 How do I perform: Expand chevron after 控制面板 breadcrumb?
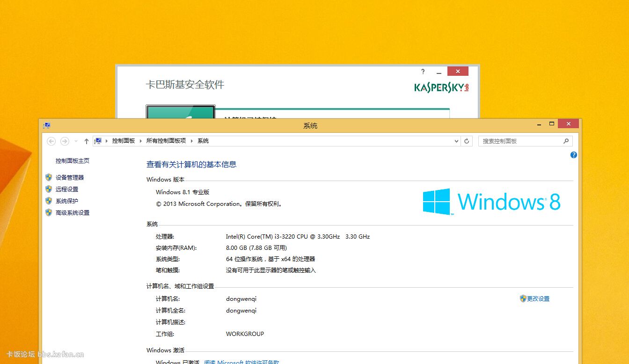tap(141, 141)
